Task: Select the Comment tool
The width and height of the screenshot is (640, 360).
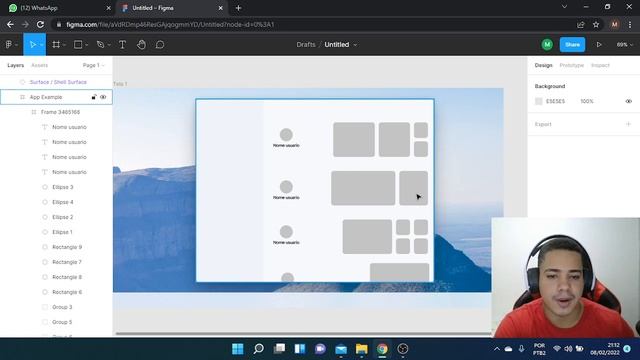Action: [x=160, y=44]
